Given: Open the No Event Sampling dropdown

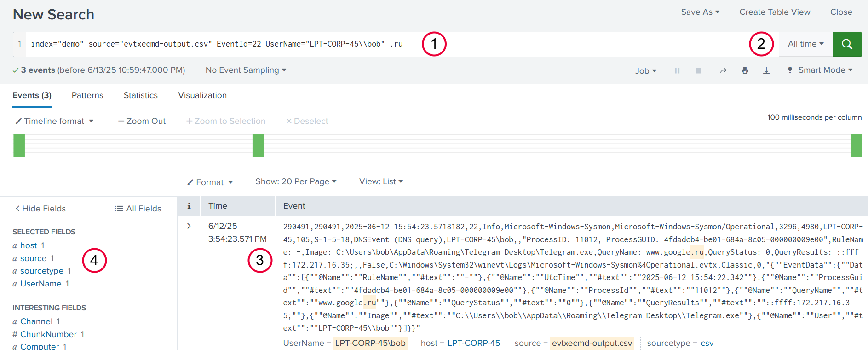Looking at the screenshot, I should pyautogui.click(x=246, y=70).
